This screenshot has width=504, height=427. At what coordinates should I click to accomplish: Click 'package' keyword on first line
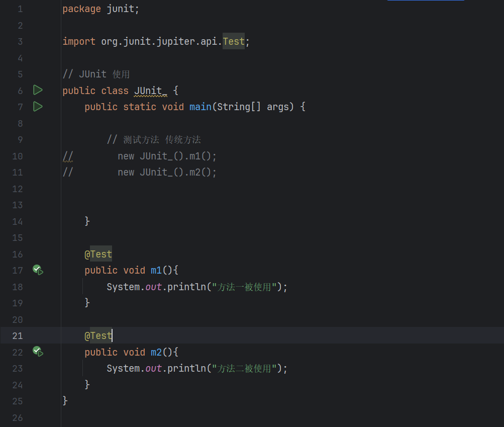tap(81, 9)
